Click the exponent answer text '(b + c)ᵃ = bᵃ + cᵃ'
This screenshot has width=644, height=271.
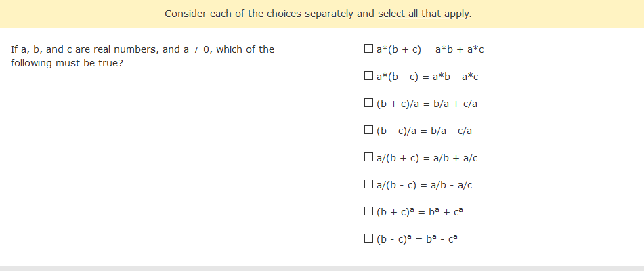(x=420, y=212)
